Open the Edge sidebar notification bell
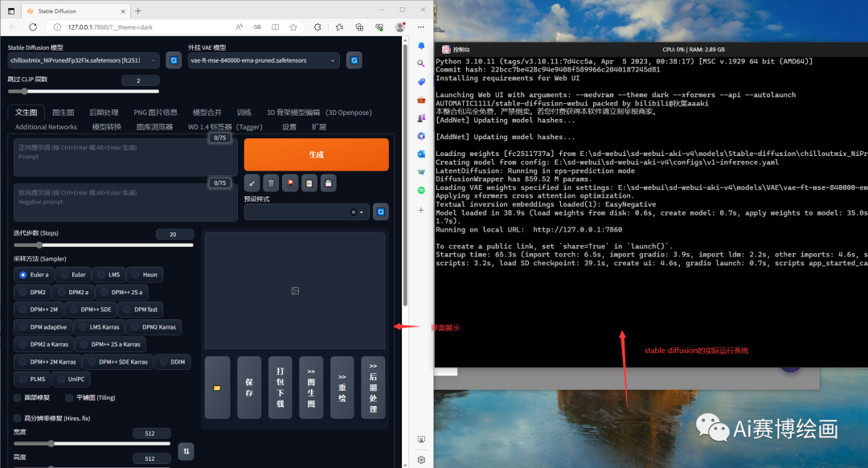Image resolution: width=868 pixels, height=468 pixels. tap(421, 46)
